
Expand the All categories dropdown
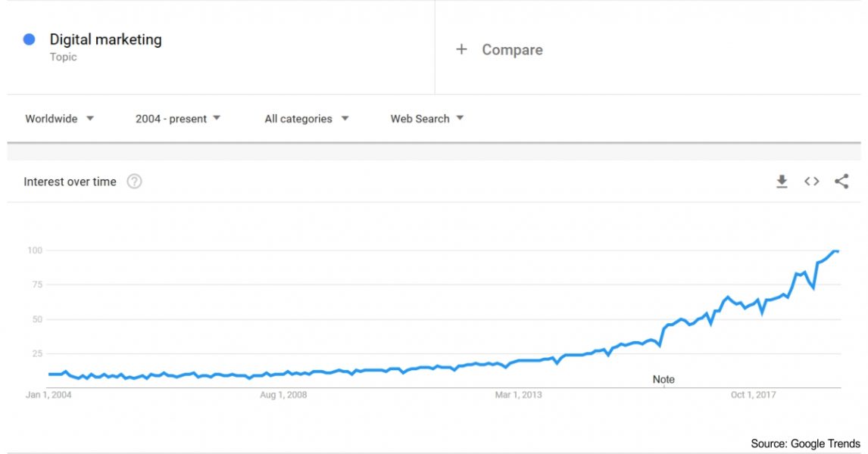click(306, 119)
